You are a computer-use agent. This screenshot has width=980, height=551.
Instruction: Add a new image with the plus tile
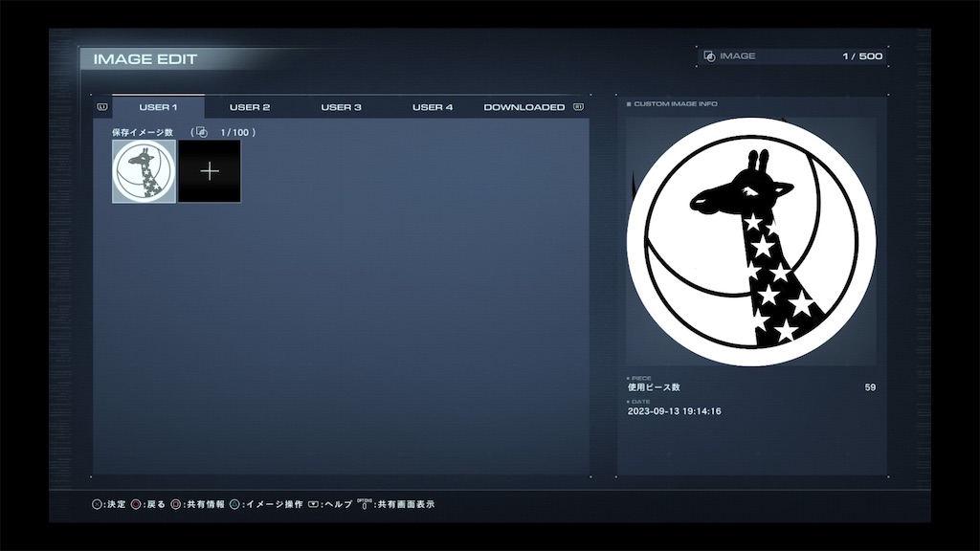coord(210,171)
